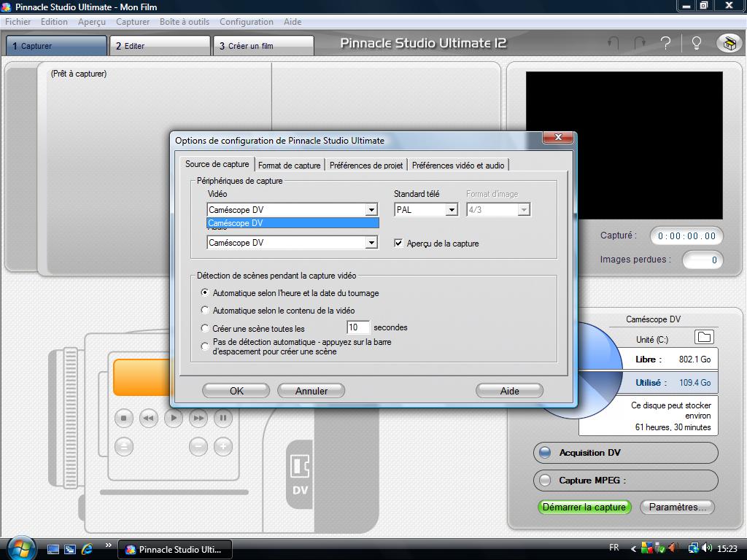Screen dimensions: 747x560
Task: Select the 1 Capturer mode tab
Action: coord(56,46)
